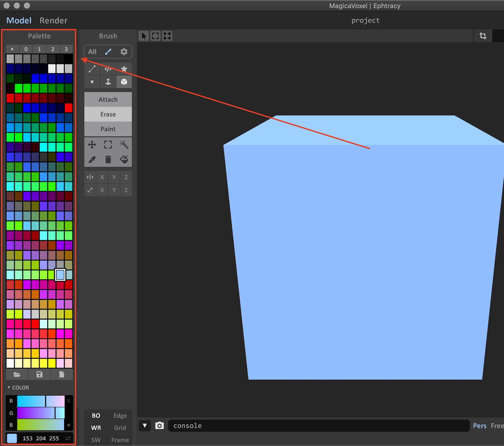Toggle mirror Y axis
Viewport: 504px width, 446px height.
(x=114, y=177)
